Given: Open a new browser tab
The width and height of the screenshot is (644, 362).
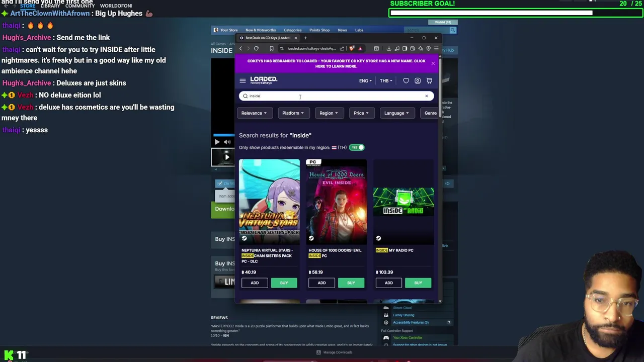Looking at the screenshot, I should [305, 38].
